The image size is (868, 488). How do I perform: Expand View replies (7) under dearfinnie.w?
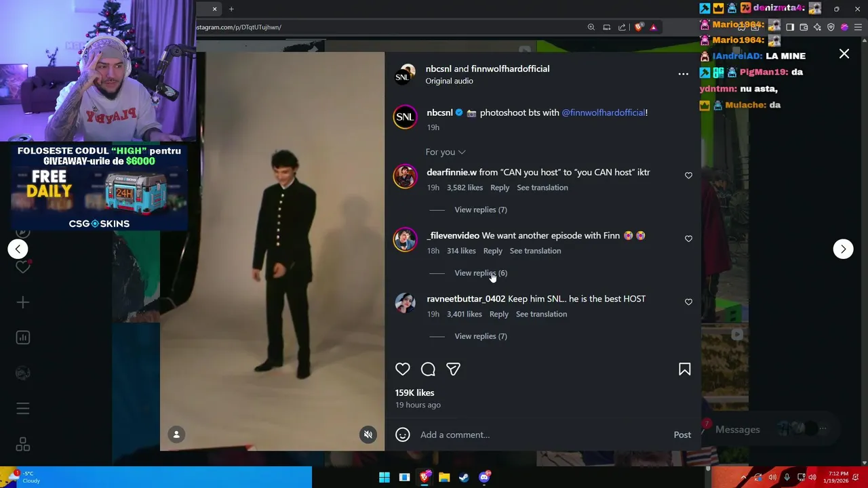[x=481, y=209]
